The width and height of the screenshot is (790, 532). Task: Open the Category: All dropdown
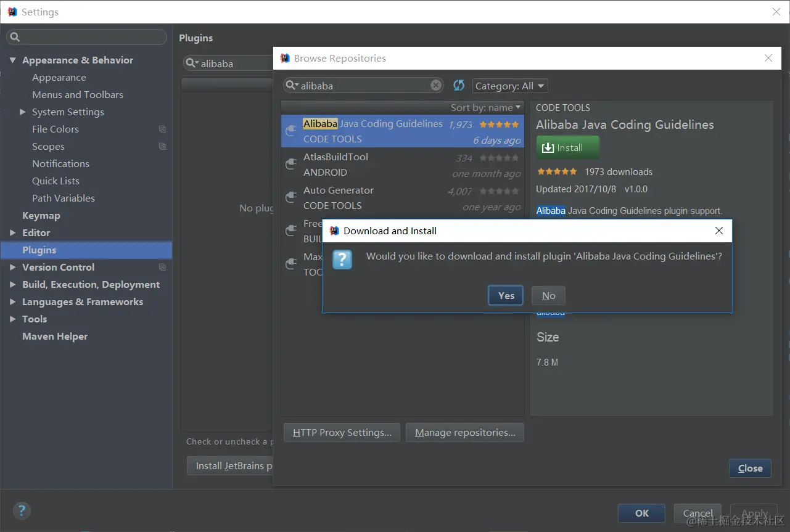tap(509, 86)
